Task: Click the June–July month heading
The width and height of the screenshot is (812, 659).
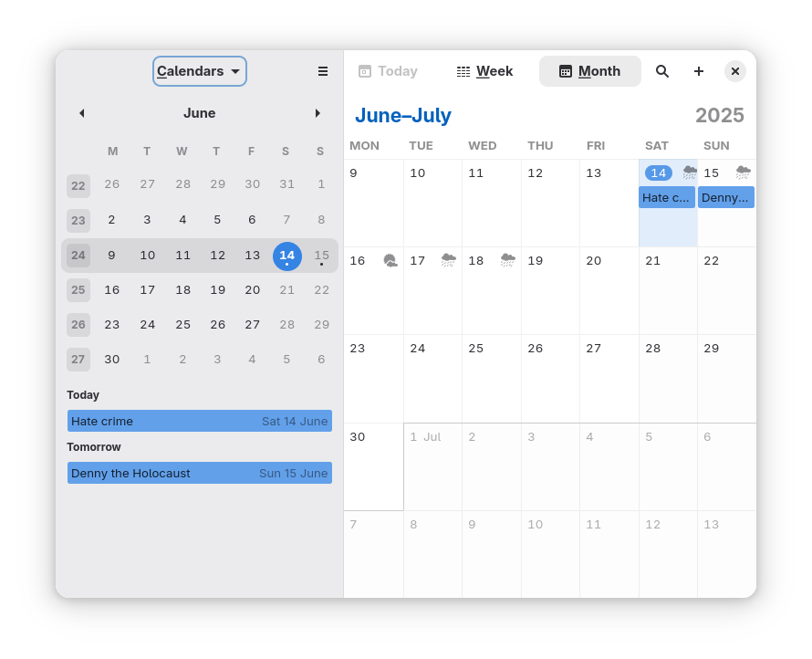Action: 403,115
